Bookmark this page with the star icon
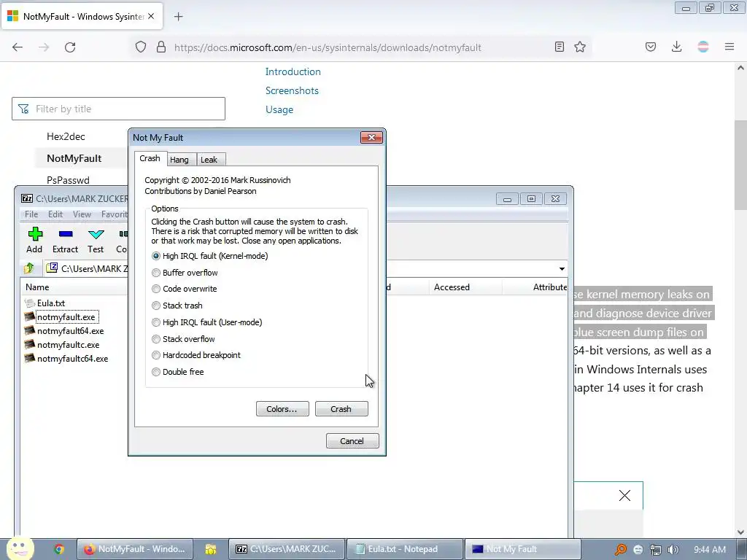This screenshot has height=560, width=747. tap(580, 47)
